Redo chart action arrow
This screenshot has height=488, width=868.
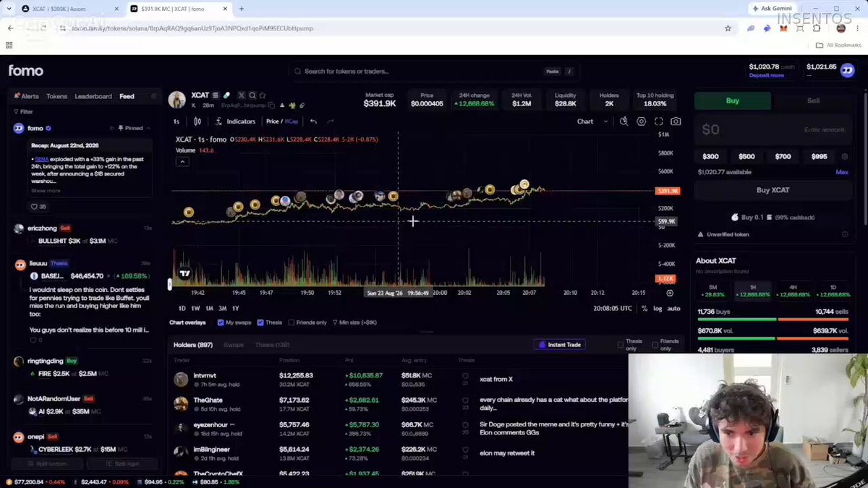(331, 121)
